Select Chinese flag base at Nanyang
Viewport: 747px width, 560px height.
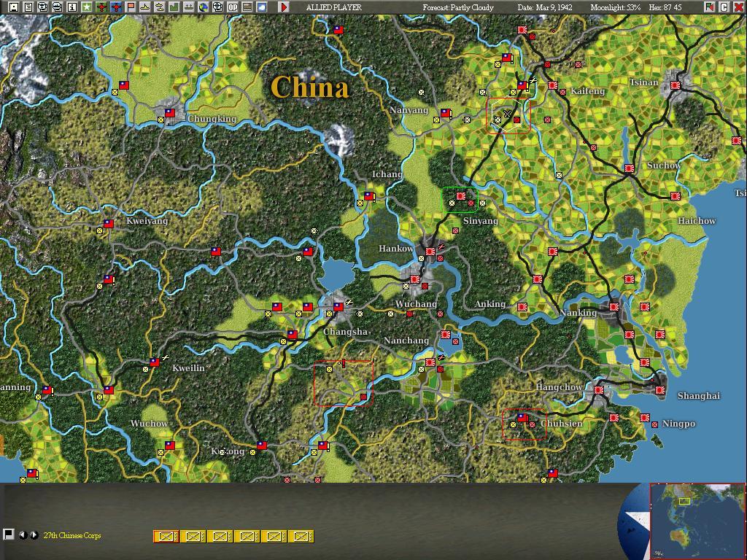pos(446,113)
